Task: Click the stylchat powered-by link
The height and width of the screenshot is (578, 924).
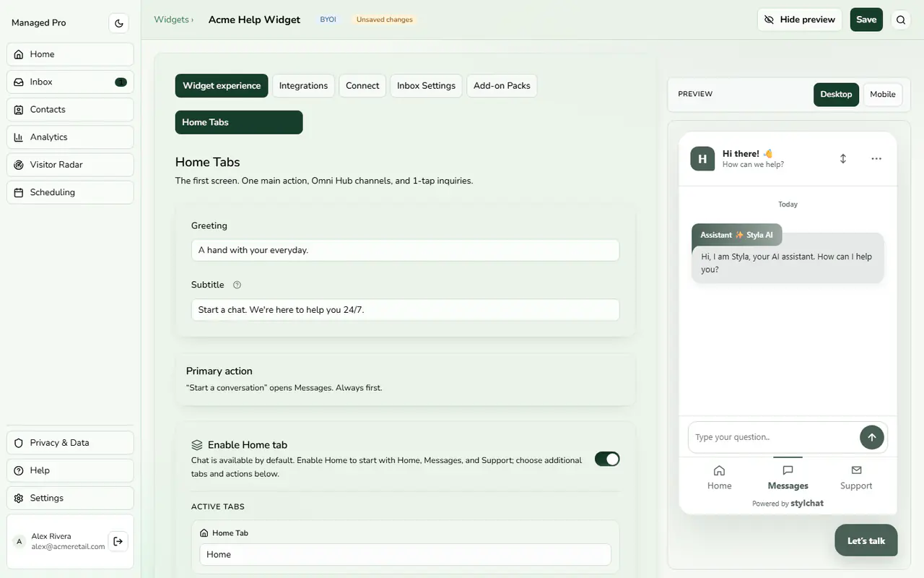Action: (x=807, y=504)
